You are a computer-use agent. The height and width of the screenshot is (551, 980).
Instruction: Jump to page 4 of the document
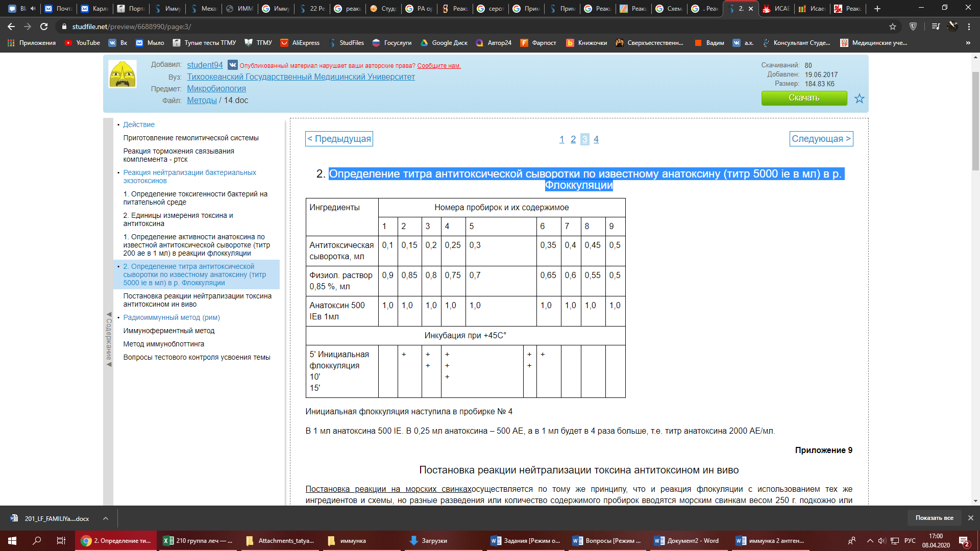(x=596, y=139)
